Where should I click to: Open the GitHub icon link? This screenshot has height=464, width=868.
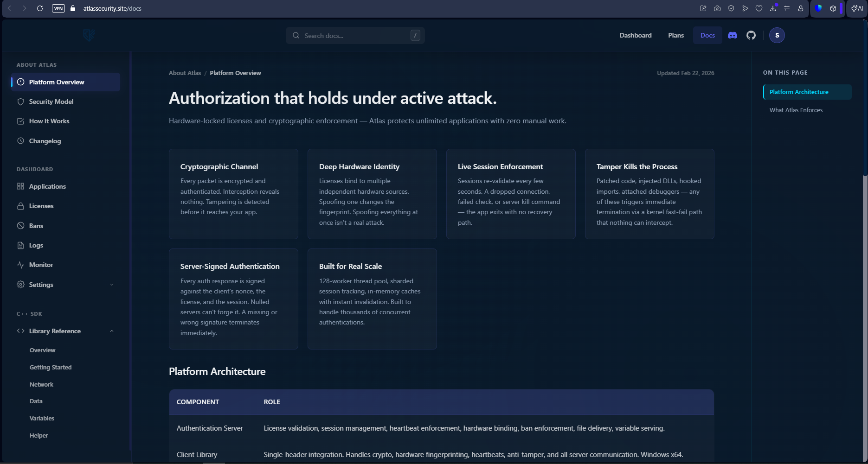751,35
